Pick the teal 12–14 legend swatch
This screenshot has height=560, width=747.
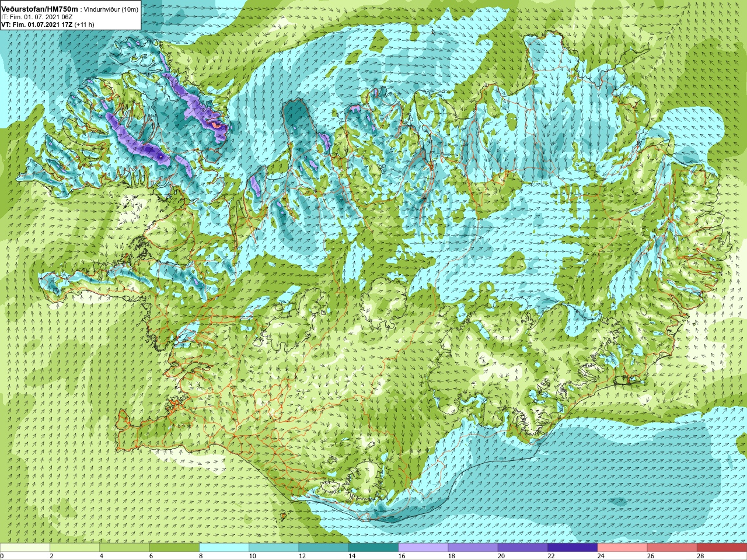tap(324, 548)
